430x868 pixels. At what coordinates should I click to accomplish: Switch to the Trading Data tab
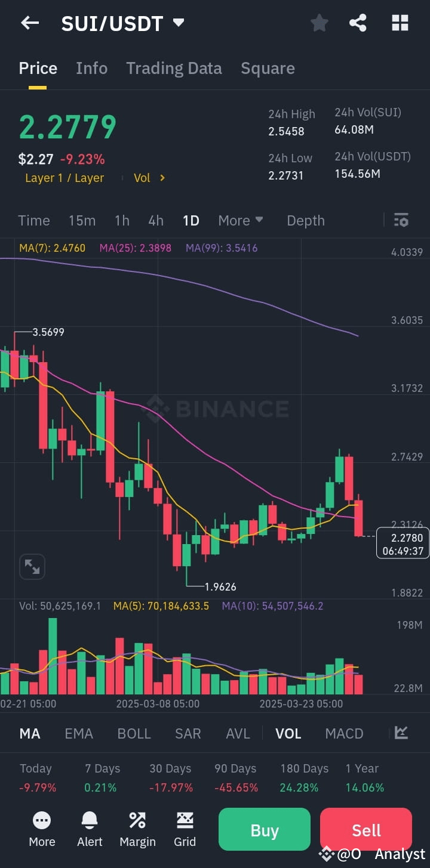point(174,67)
